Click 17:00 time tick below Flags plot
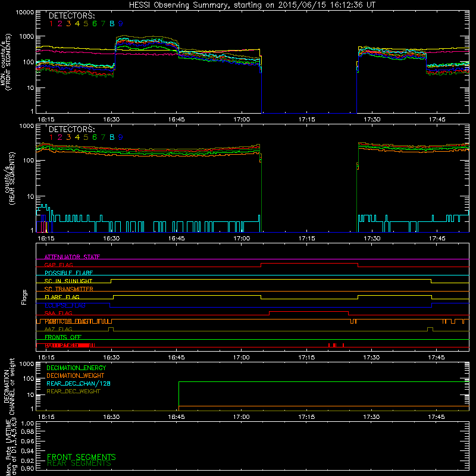This screenshot has height=476, width=476. (x=242, y=358)
